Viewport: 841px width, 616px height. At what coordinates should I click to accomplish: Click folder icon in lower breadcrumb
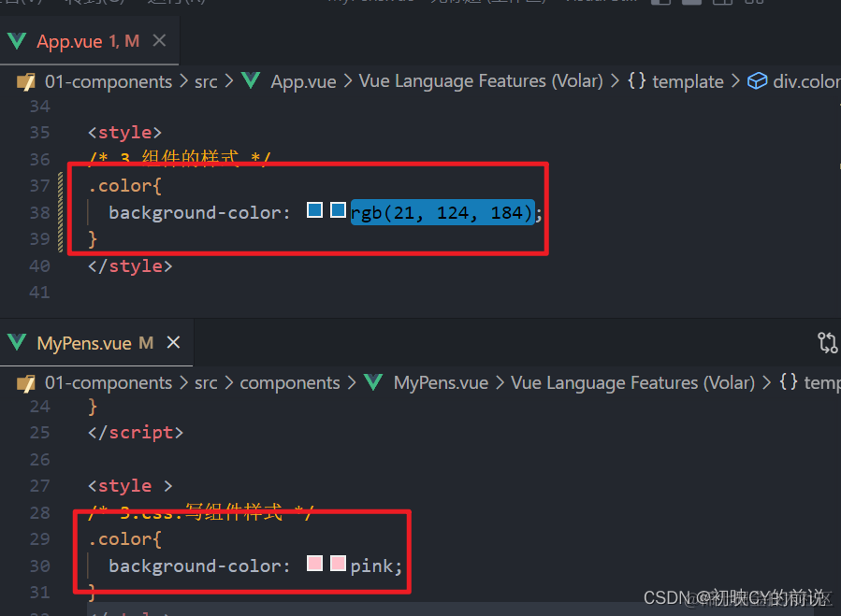(26, 383)
